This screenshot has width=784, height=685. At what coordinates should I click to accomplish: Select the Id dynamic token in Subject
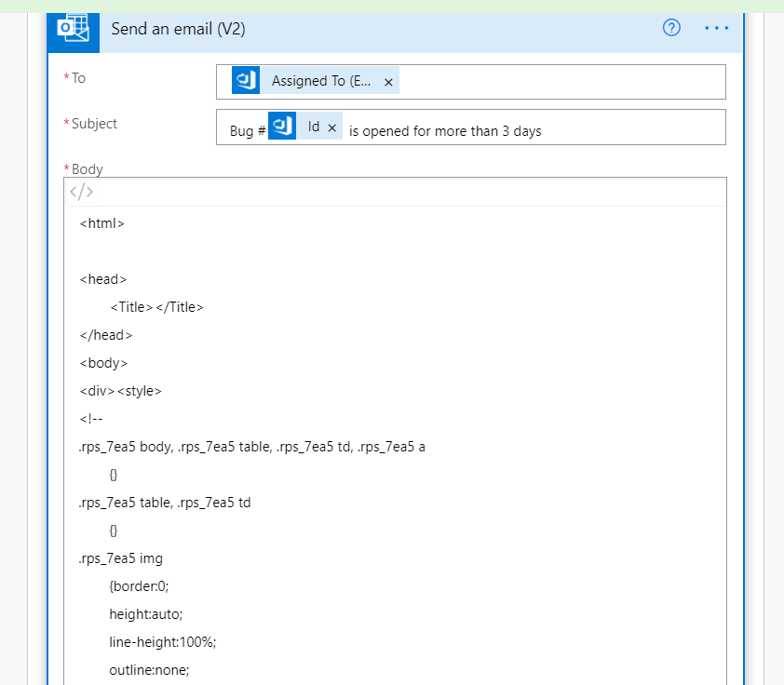click(314, 127)
